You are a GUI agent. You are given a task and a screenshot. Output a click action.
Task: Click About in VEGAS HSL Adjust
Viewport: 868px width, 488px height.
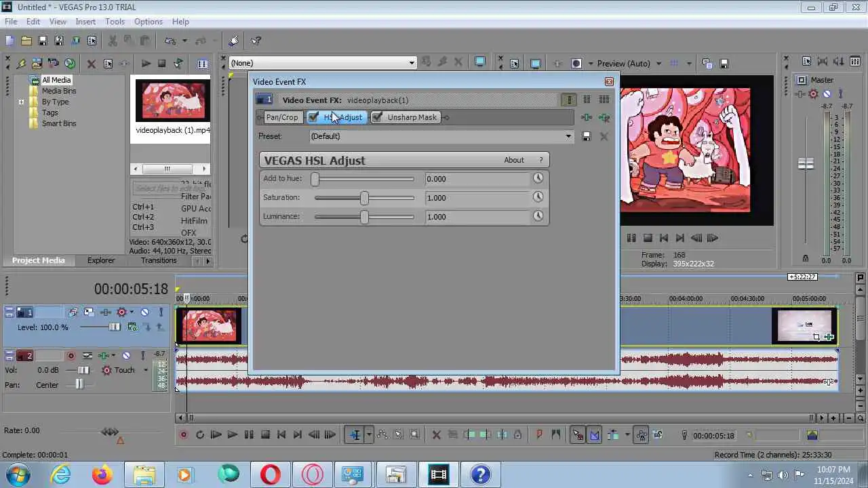514,160
